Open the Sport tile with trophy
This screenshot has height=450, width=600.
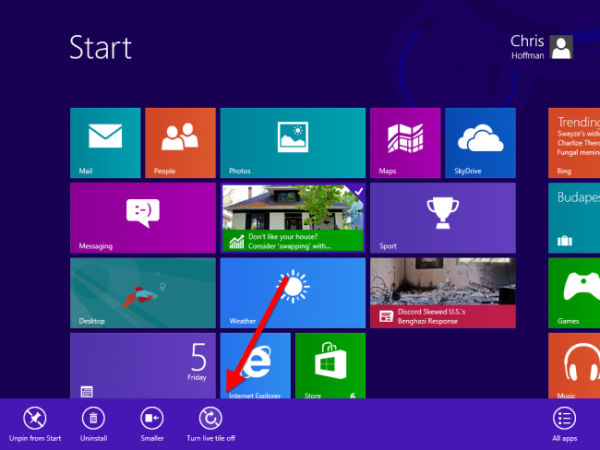pos(443,218)
